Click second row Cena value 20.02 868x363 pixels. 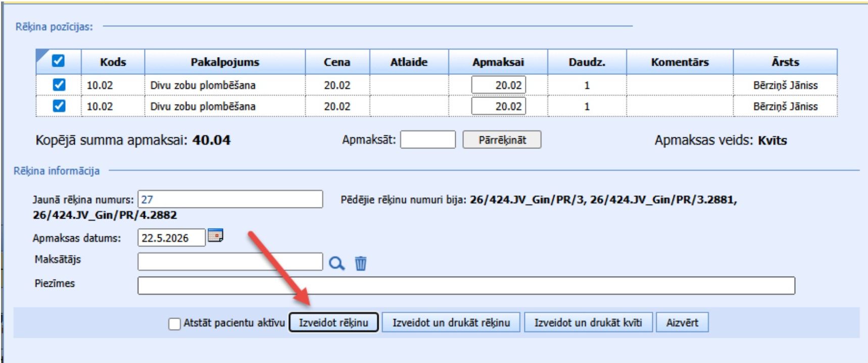[337, 107]
